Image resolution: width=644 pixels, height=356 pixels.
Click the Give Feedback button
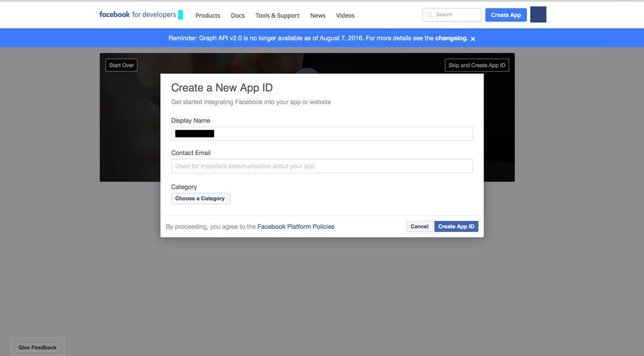38,347
